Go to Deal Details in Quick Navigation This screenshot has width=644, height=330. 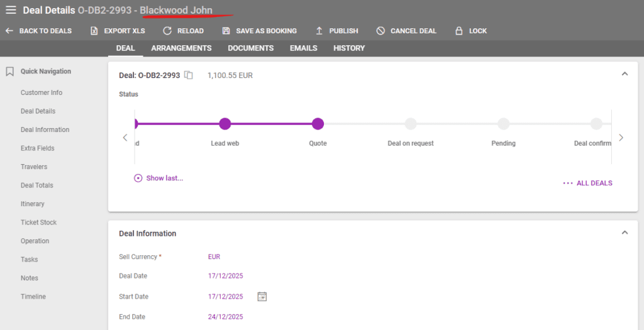[38, 111]
